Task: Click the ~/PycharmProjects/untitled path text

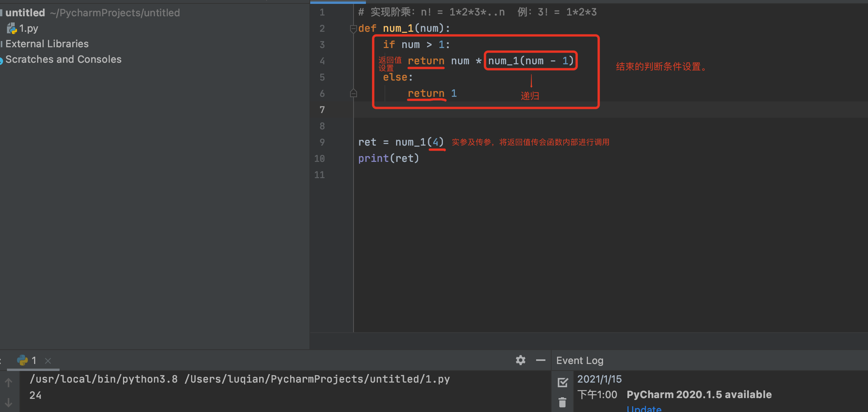Action: point(115,13)
